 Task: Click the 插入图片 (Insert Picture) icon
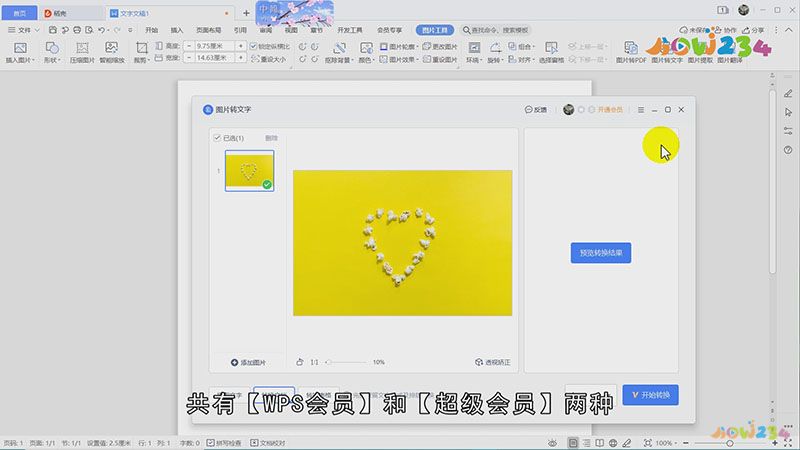click(x=20, y=48)
